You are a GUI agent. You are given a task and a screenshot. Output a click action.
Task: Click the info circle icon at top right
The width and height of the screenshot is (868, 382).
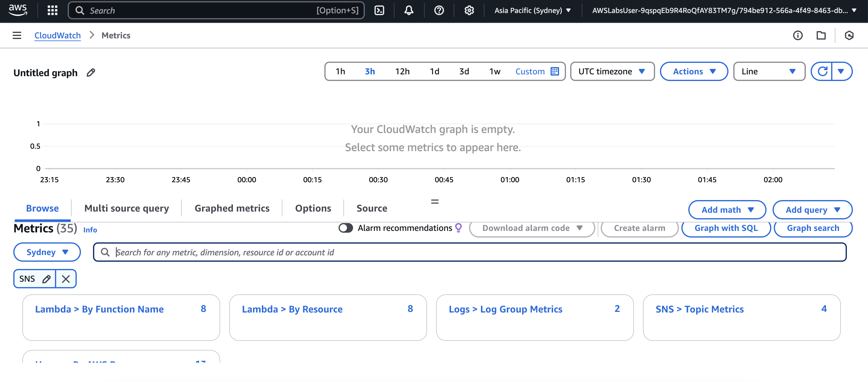pyautogui.click(x=798, y=35)
